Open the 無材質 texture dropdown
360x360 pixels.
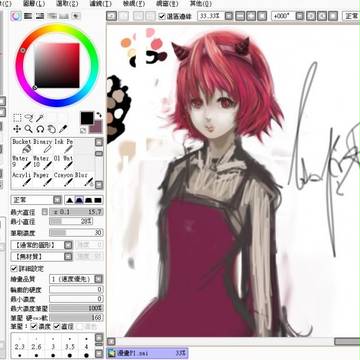pos(42,256)
